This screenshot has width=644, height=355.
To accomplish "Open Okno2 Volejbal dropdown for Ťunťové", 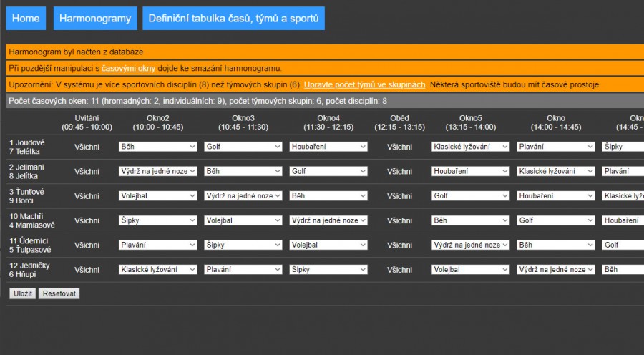I will pos(157,195).
